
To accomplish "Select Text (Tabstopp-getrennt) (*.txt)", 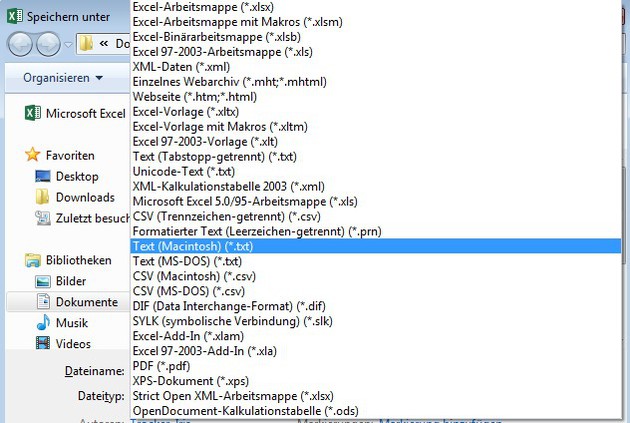I will [x=376, y=156].
